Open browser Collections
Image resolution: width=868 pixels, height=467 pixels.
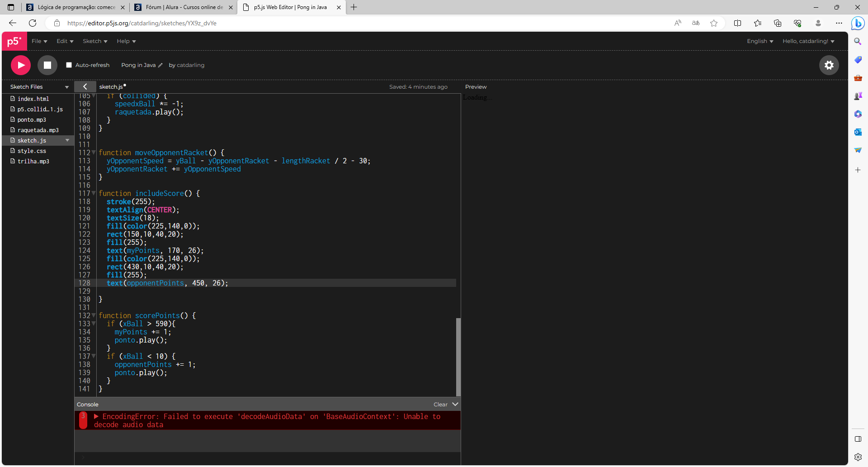click(778, 23)
